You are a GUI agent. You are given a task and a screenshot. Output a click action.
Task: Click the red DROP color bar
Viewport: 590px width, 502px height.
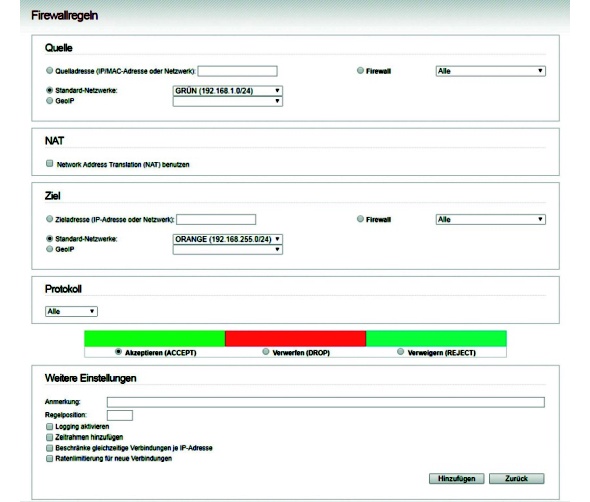[x=295, y=338]
